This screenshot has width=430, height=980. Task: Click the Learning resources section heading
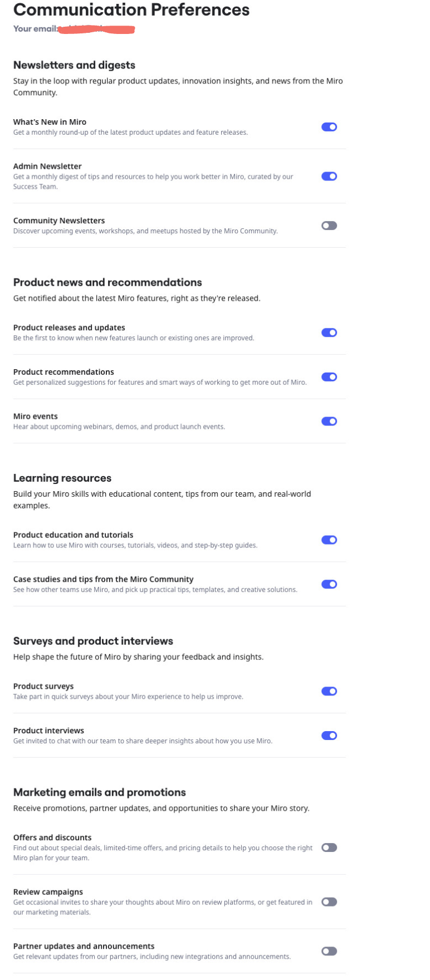pyautogui.click(x=62, y=478)
